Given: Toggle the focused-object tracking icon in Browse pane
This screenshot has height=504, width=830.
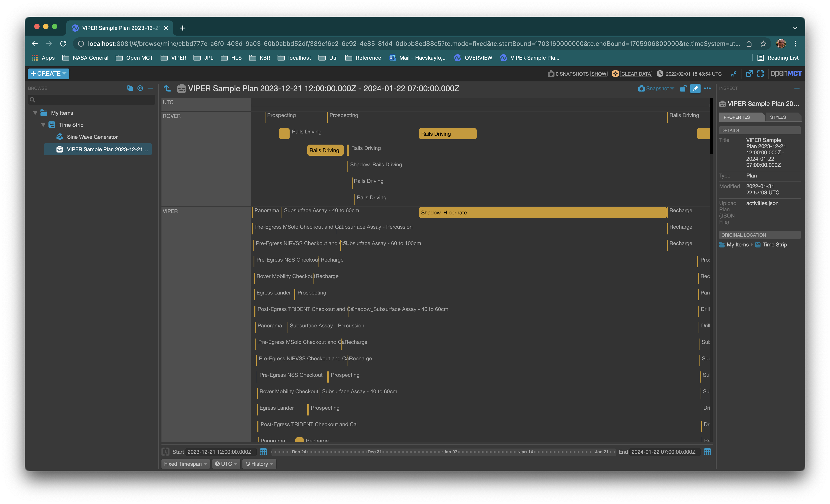Looking at the screenshot, I should (x=140, y=88).
